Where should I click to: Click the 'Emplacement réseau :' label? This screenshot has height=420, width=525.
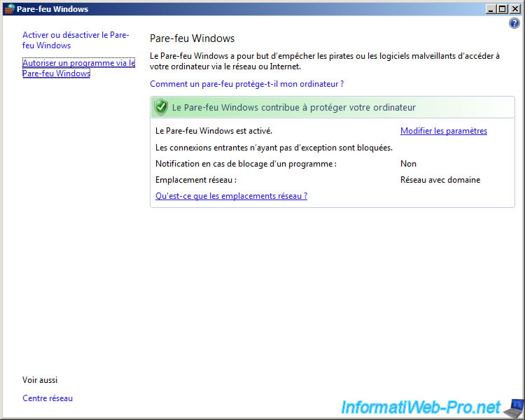(196, 180)
